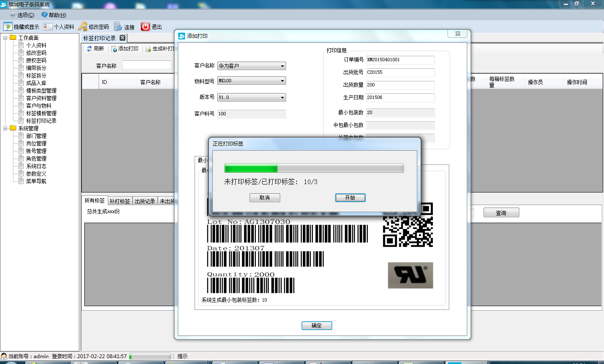The image size is (604, 364).
Task: Open the 客户名称 dropdown in dialog
Action: pos(282,66)
